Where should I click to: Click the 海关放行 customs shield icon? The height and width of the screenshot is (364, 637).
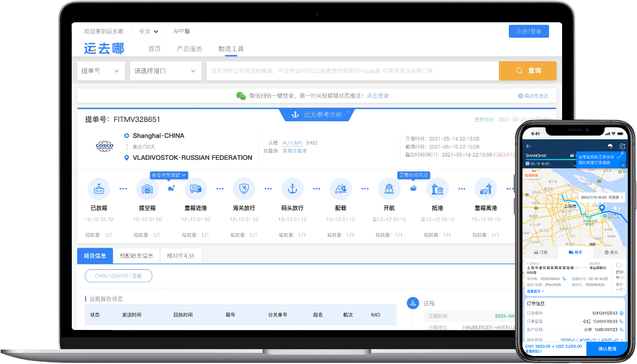click(x=244, y=189)
